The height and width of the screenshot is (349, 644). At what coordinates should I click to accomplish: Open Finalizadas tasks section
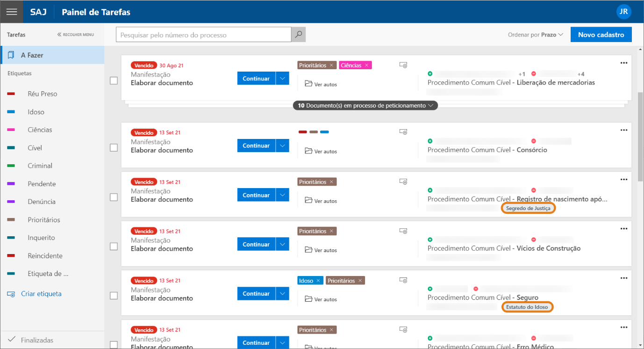tap(36, 340)
